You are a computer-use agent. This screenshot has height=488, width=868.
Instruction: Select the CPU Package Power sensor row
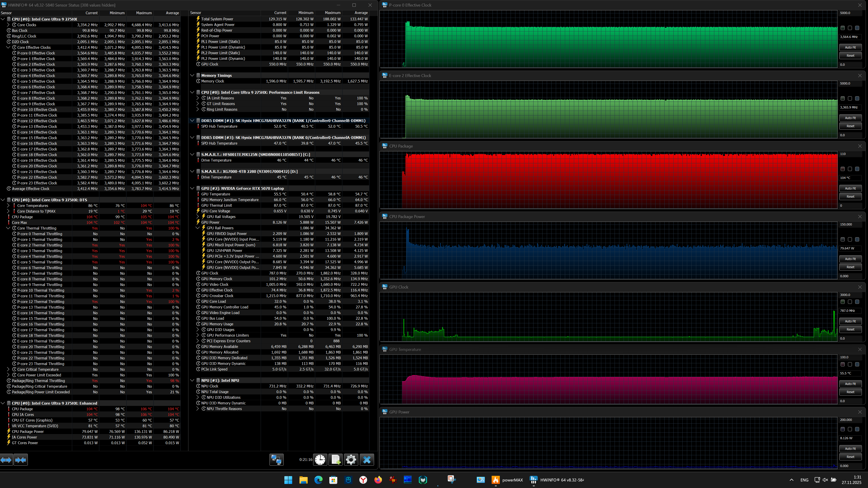click(x=28, y=432)
